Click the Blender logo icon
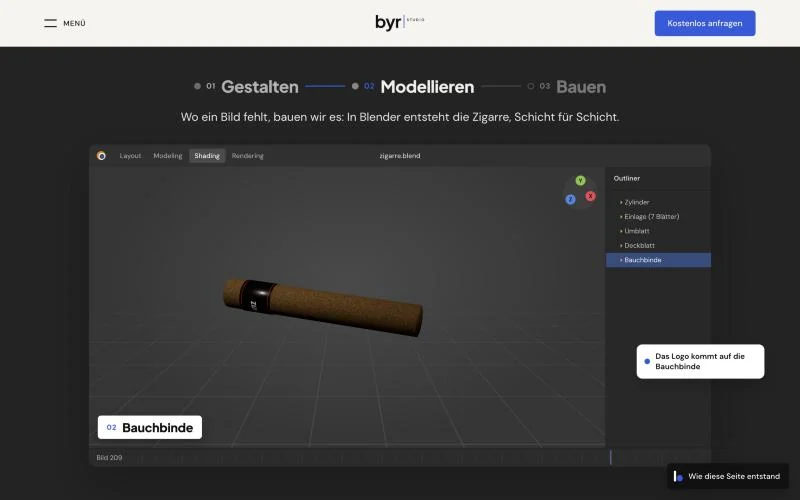Viewport: 800px width, 500px height. pyautogui.click(x=101, y=156)
